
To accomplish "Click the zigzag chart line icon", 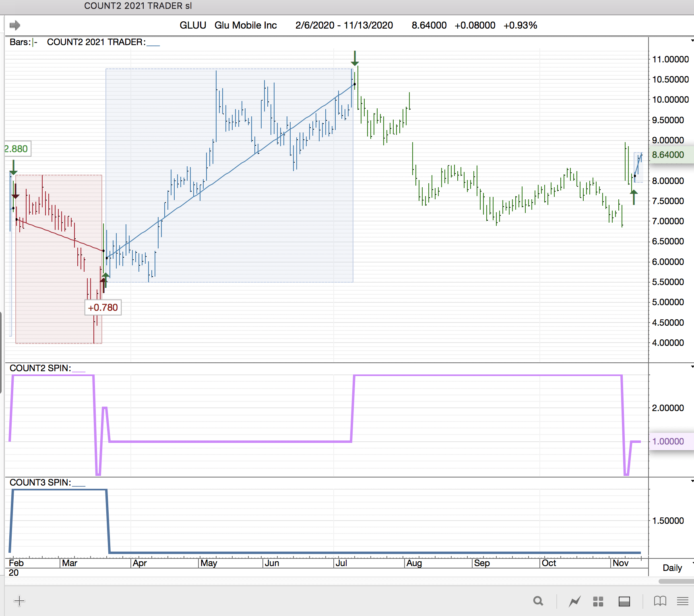I will [x=574, y=602].
